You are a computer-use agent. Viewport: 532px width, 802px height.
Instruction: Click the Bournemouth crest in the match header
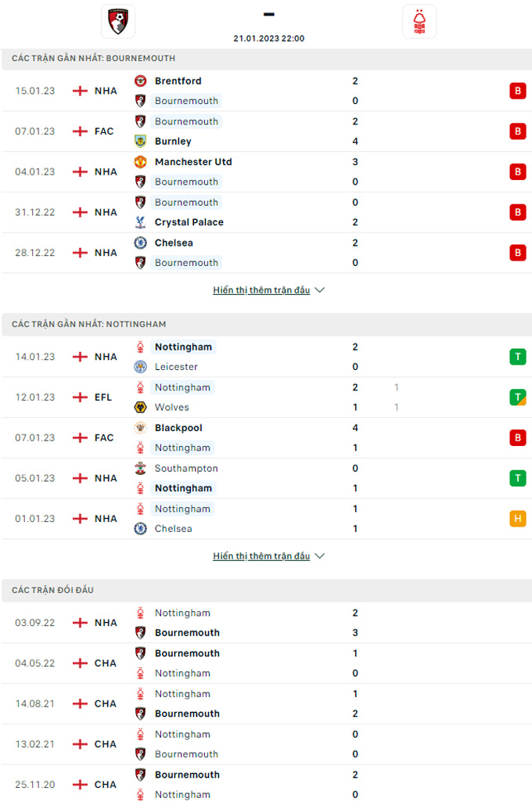point(118,21)
